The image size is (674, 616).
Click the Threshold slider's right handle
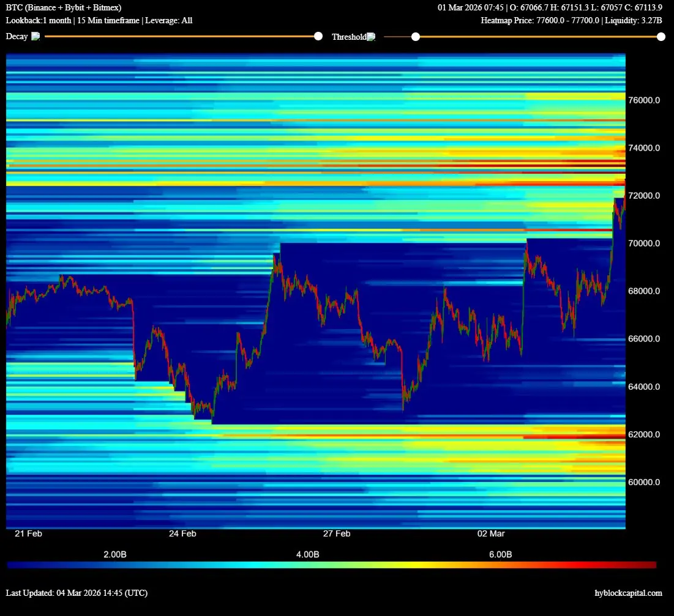[x=661, y=37]
